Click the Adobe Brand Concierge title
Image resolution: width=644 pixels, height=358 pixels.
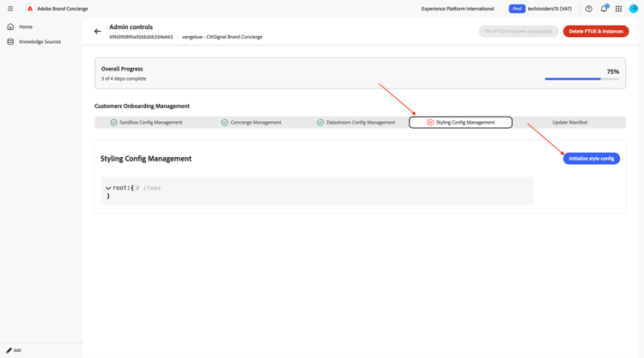[x=63, y=9]
